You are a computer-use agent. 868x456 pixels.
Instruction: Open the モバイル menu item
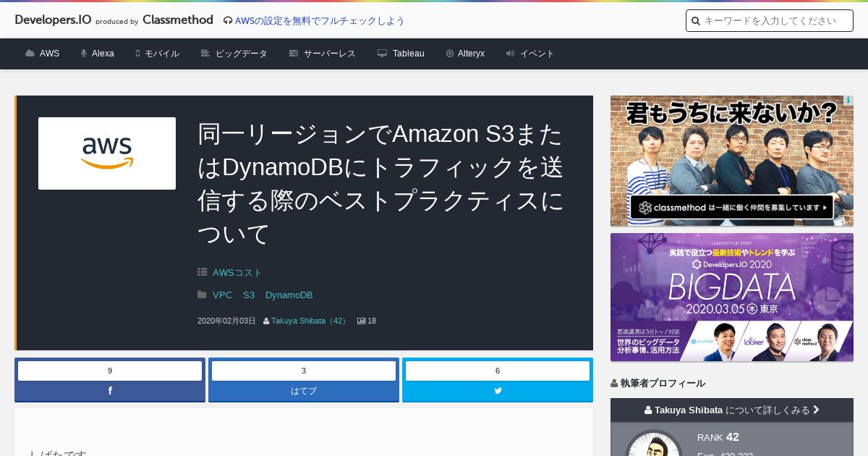tap(162, 54)
